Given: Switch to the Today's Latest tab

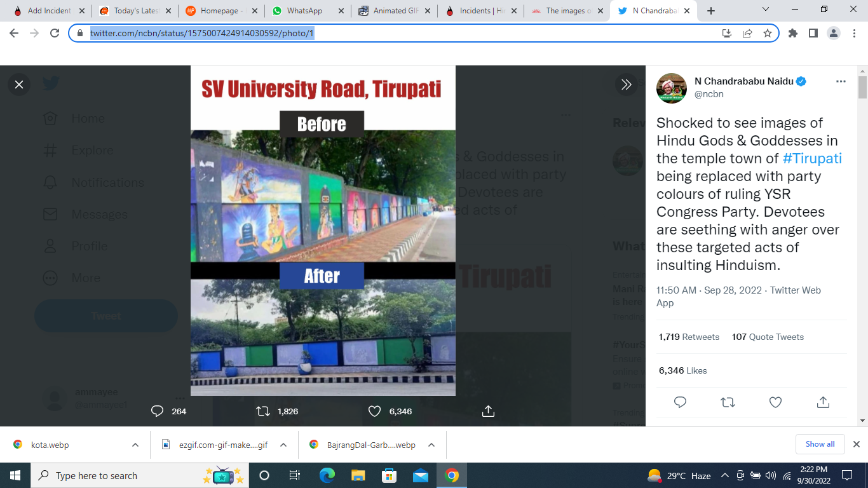Looking at the screenshot, I should coord(135,11).
